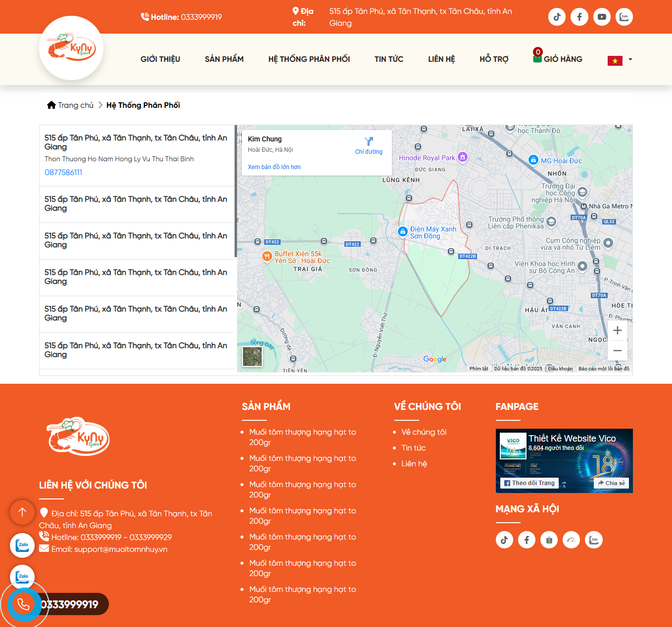Click the Facebook icon in the top bar
This screenshot has width=672, height=627.
point(579,17)
